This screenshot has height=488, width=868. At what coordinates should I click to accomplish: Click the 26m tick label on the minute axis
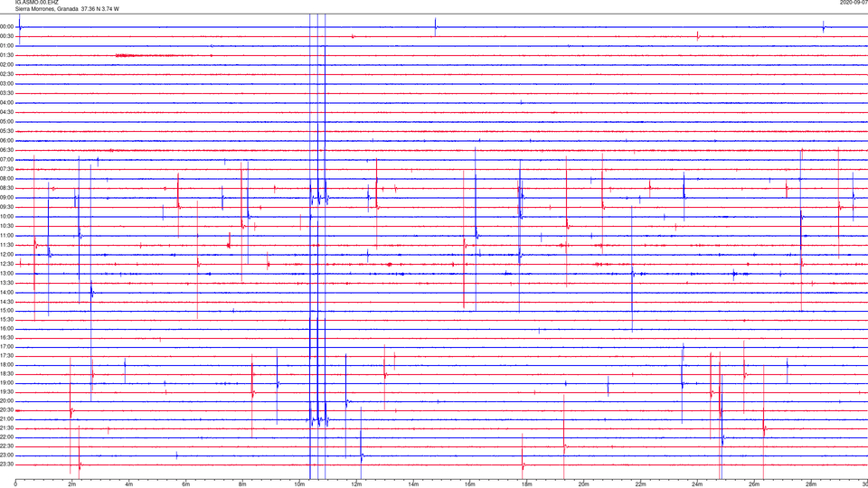click(754, 484)
